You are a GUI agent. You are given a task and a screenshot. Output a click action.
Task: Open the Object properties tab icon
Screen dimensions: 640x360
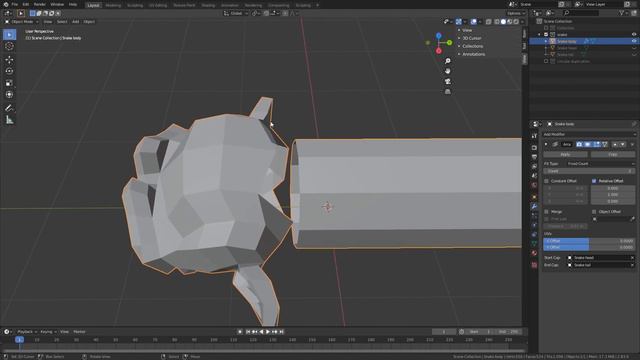534,197
